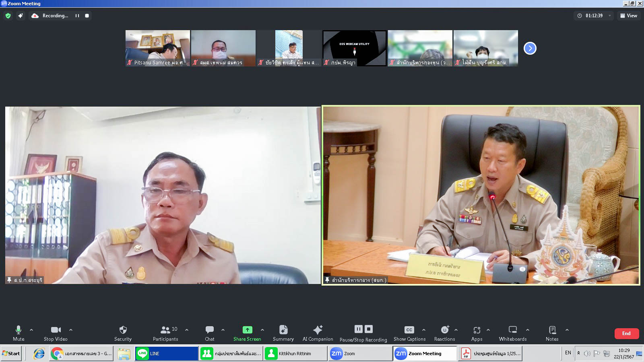Click green encryption shield icon
The image size is (644, 362).
[x=8, y=16]
